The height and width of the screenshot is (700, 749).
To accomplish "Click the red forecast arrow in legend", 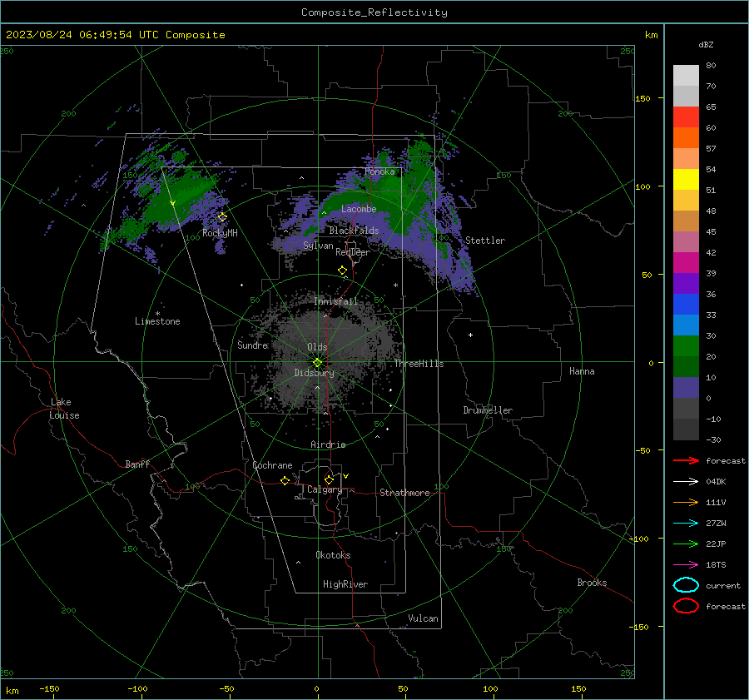I will pos(686,460).
